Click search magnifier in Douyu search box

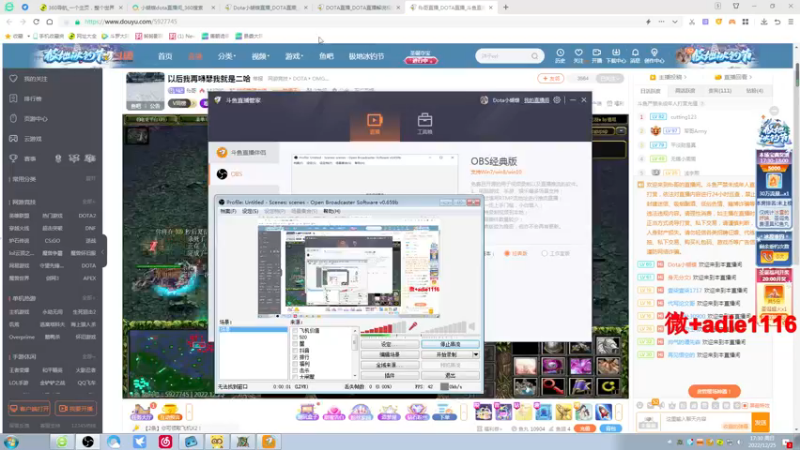tap(534, 56)
